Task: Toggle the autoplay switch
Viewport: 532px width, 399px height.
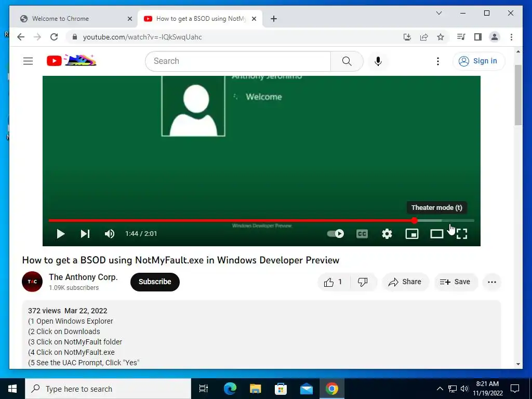Action: [335, 234]
